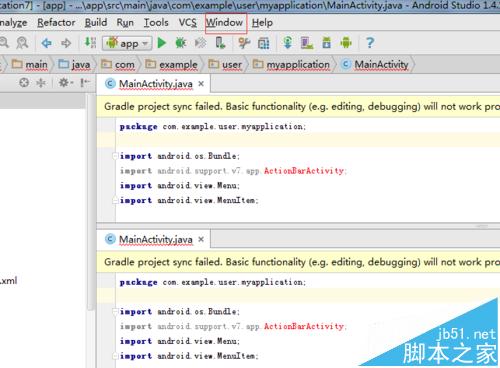Click the project panel vertical scrollbar
Screen dimensions: 500x368
[90, 202]
